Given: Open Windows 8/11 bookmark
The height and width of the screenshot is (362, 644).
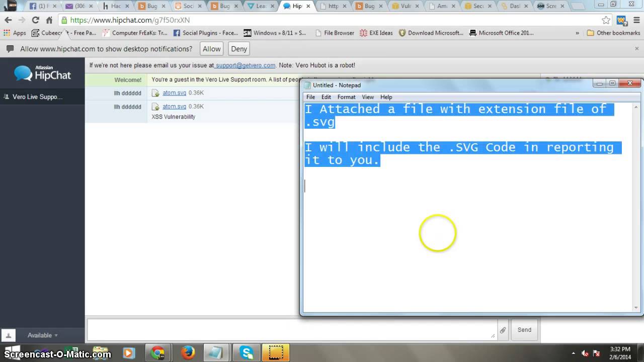Looking at the screenshot, I should click(x=275, y=33).
